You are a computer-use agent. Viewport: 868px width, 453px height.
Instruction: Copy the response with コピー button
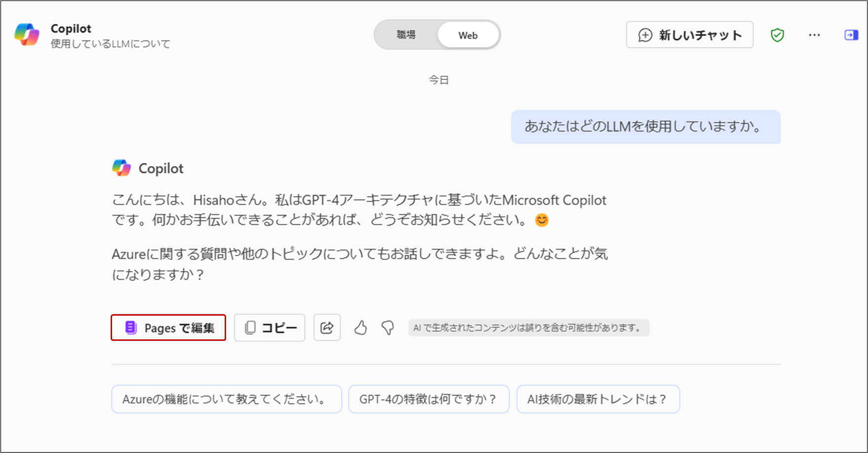point(270,328)
